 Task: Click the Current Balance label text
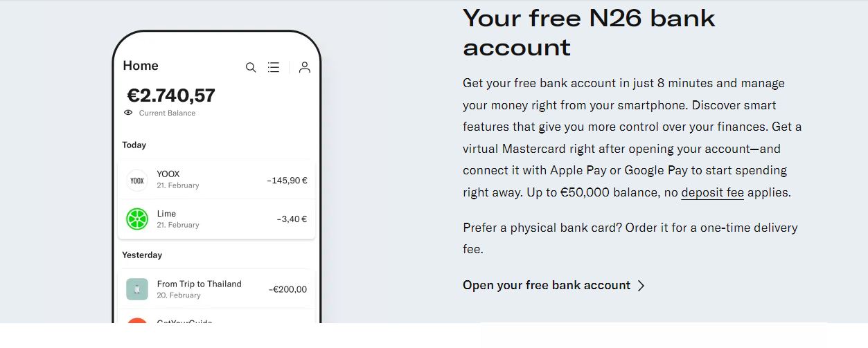click(x=167, y=113)
